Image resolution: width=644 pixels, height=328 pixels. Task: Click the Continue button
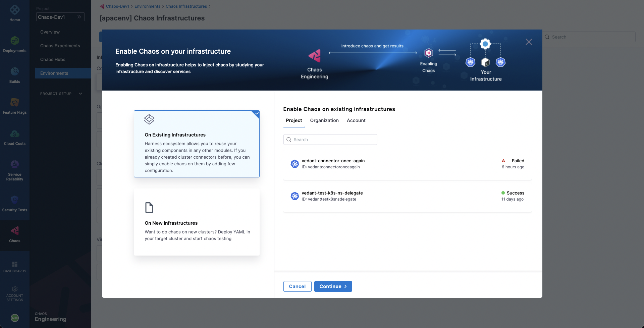pos(333,286)
